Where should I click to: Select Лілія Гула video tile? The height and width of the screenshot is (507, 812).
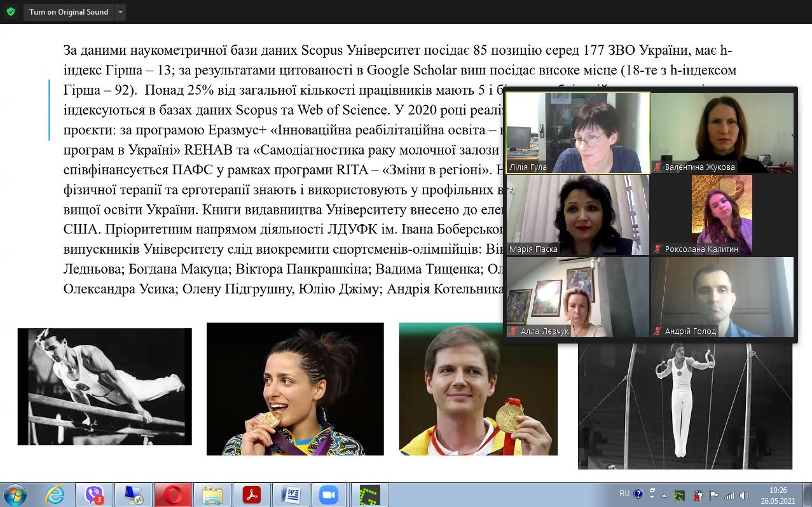click(x=578, y=132)
